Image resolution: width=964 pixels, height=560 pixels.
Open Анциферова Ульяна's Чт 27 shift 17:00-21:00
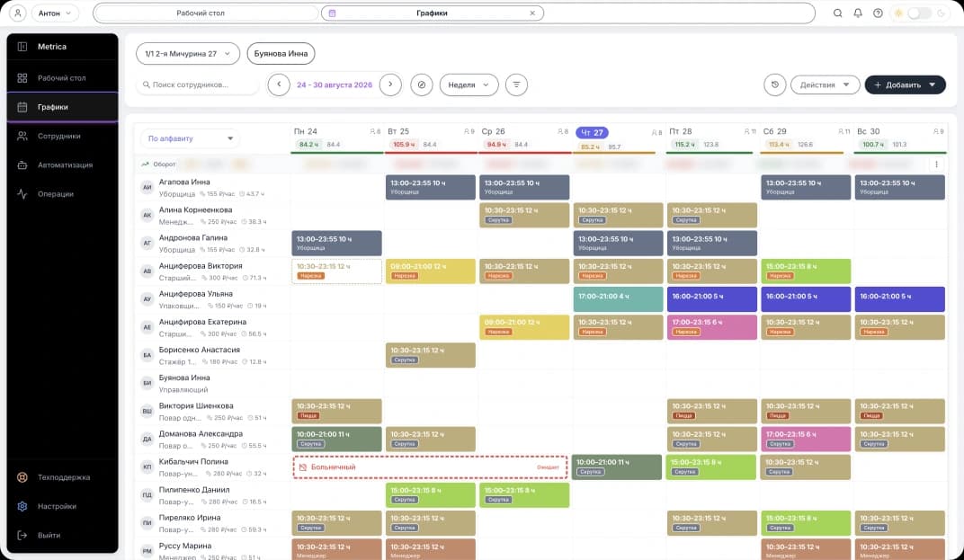[x=618, y=299]
